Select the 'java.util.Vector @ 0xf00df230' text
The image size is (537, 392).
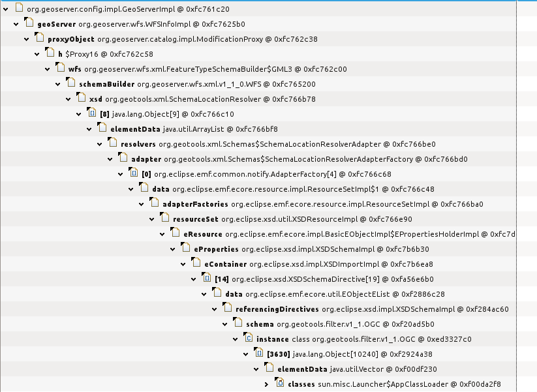[383, 369]
